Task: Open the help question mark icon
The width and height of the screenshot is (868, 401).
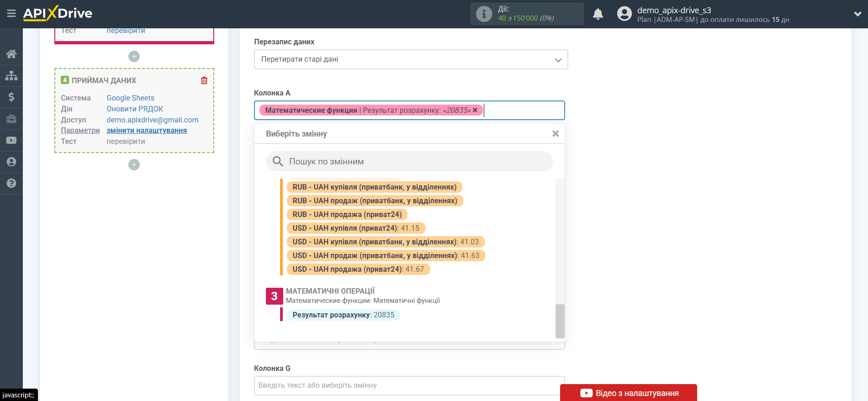Action: 11,183
